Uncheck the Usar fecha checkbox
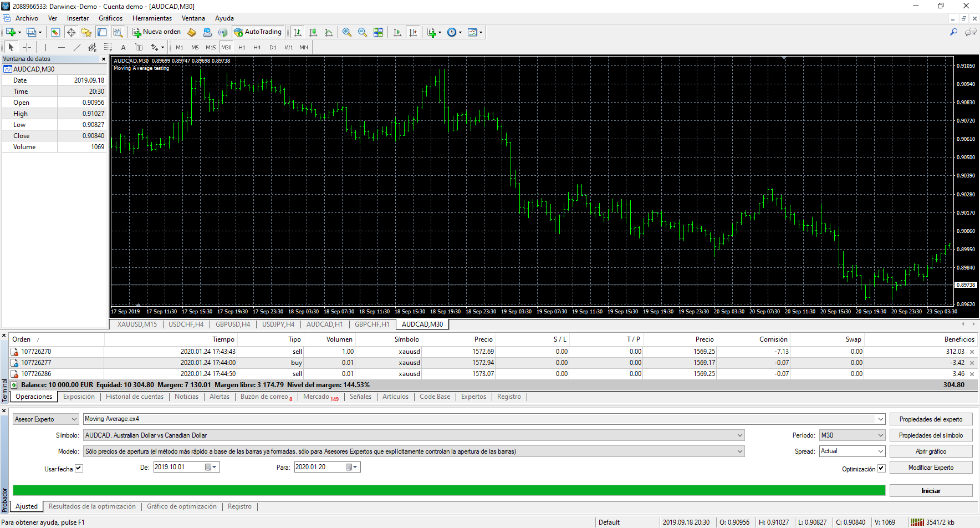The height and width of the screenshot is (528, 980). 79,468
